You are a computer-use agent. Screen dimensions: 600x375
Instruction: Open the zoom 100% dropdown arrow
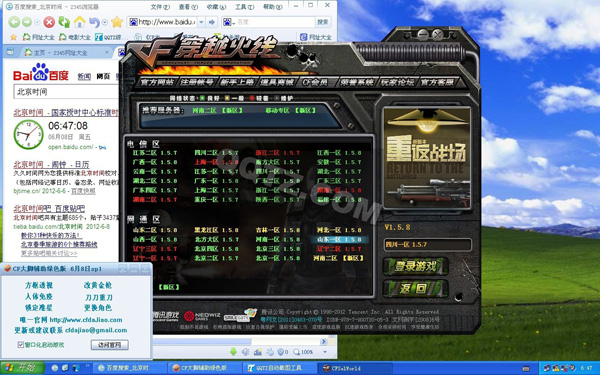click(x=325, y=352)
